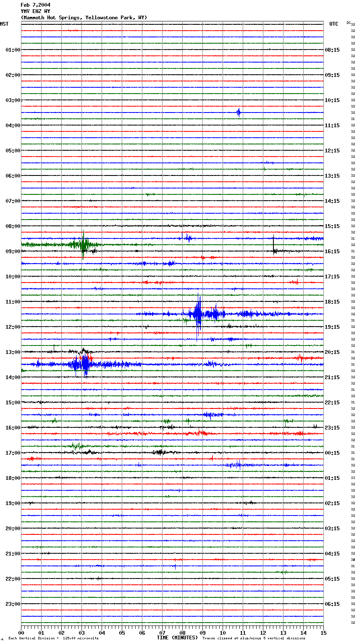Click the blue burst near minute 8 on 08:30 trace
This screenshot has height=644, width=357.
click(188, 238)
